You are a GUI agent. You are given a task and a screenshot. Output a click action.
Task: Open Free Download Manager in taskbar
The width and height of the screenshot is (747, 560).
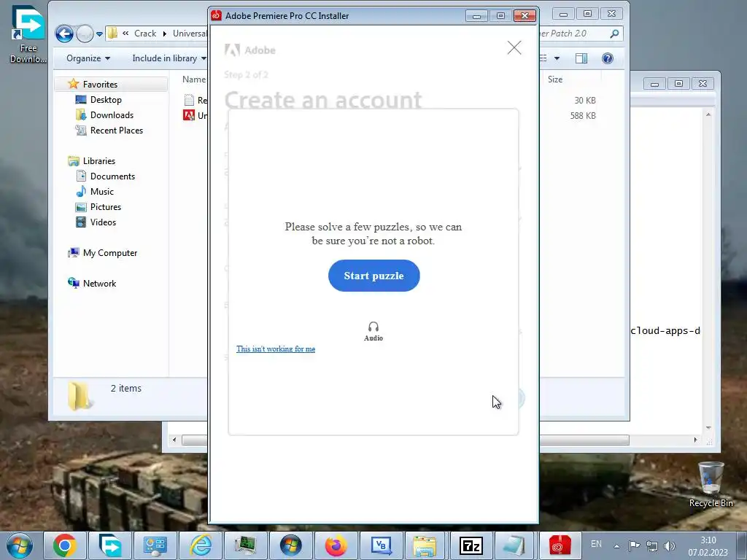(110, 545)
